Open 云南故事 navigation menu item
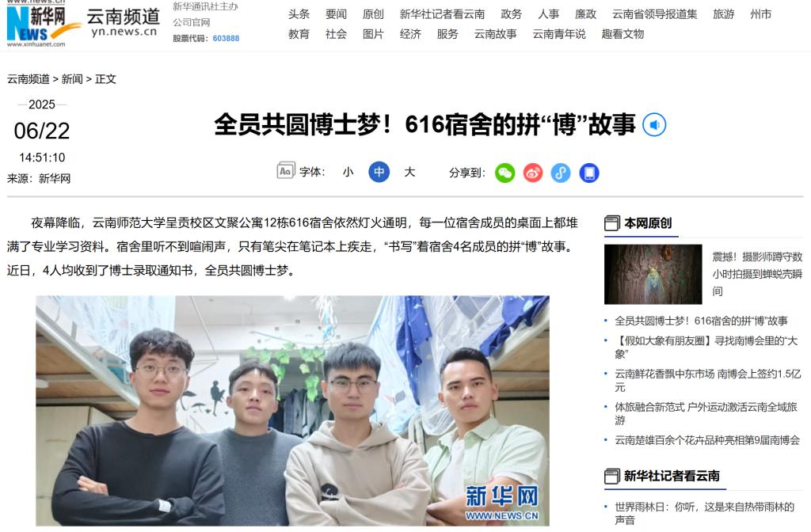The height and width of the screenshot is (532, 811). click(496, 34)
